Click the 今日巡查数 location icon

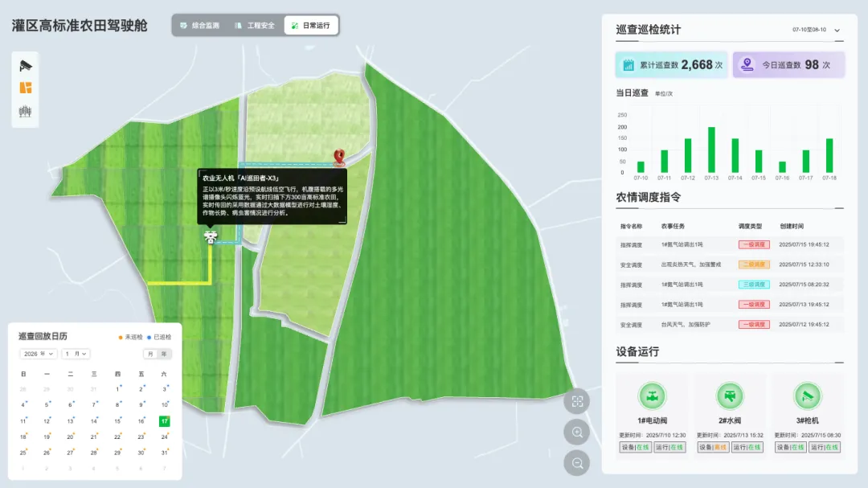pyautogui.click(x=747, y=64)
